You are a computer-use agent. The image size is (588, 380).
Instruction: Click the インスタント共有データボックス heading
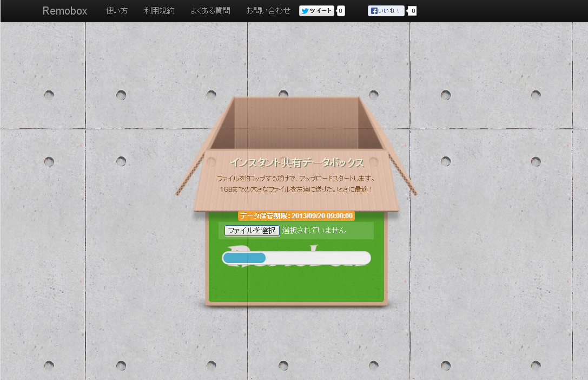(x=296, y=162)
